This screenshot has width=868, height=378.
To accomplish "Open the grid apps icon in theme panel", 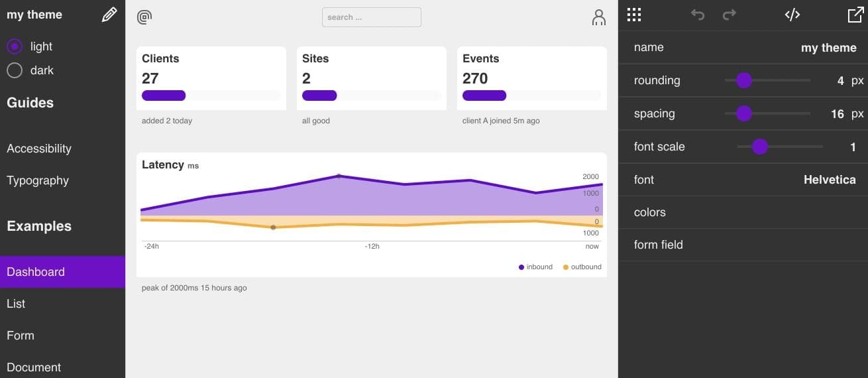I will 634,15.
